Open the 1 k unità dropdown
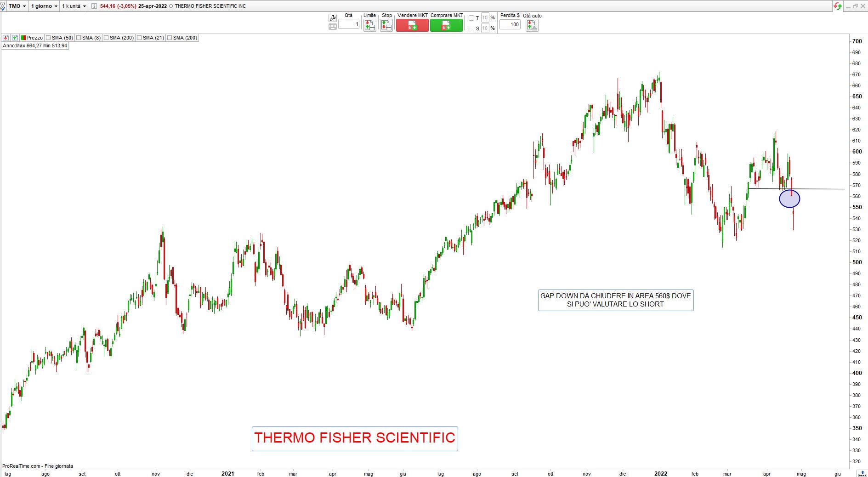868x477 pixels. tap(74, 6)
